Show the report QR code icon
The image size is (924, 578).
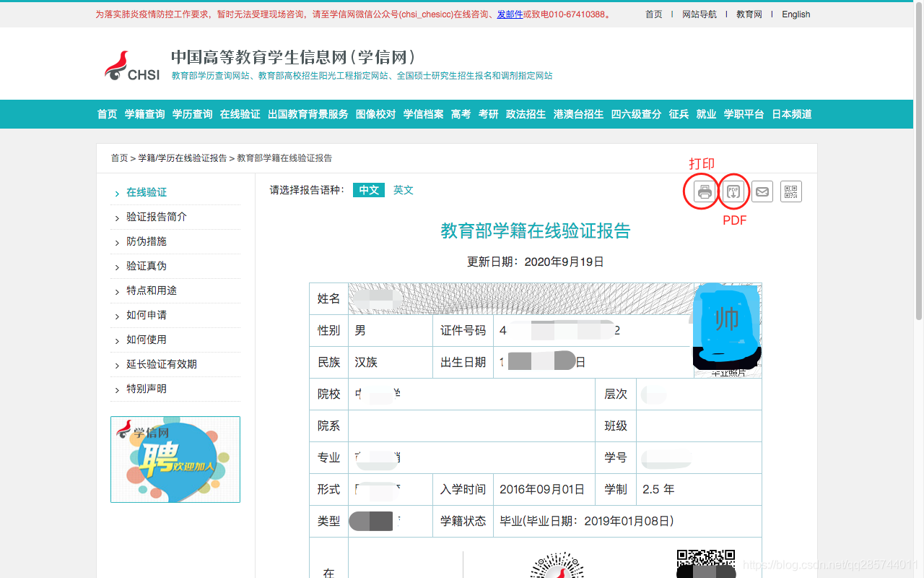point(791,191)
